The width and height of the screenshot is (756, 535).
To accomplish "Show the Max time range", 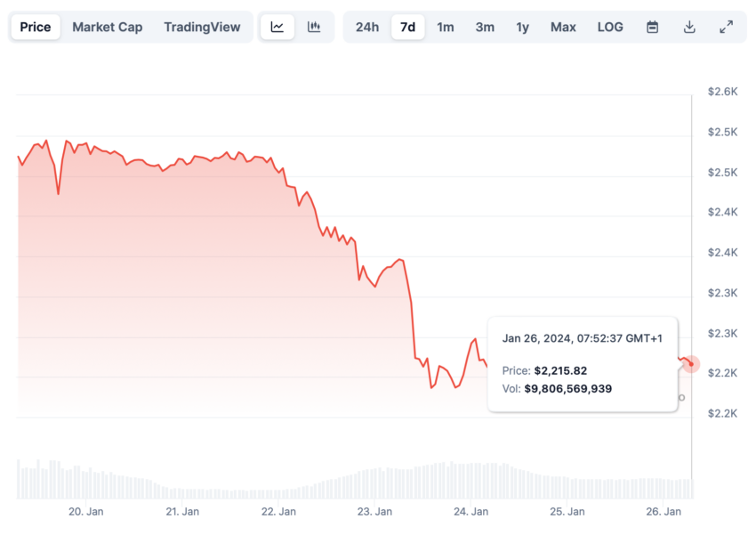I will 563,27.
